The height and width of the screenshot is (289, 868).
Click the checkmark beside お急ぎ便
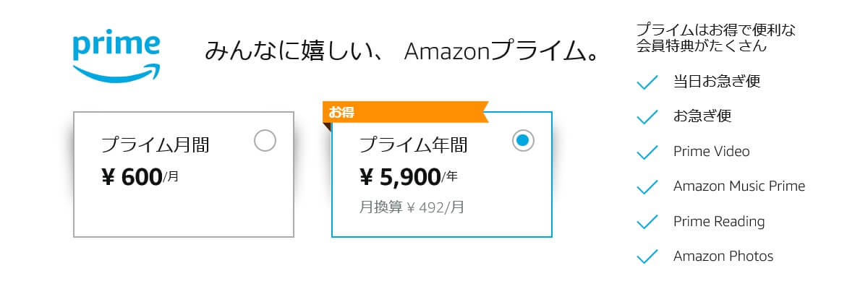pos(646,117)
